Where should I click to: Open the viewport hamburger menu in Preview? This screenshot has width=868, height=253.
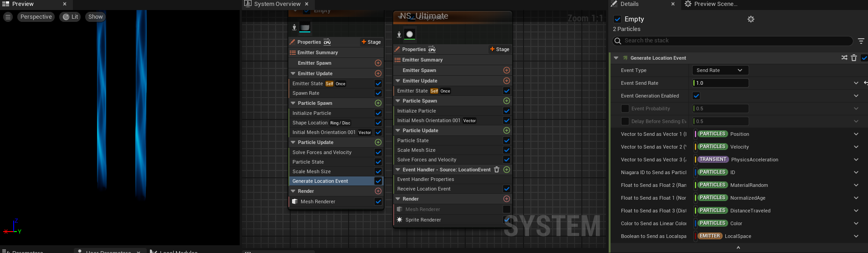[x=8, y=17]
